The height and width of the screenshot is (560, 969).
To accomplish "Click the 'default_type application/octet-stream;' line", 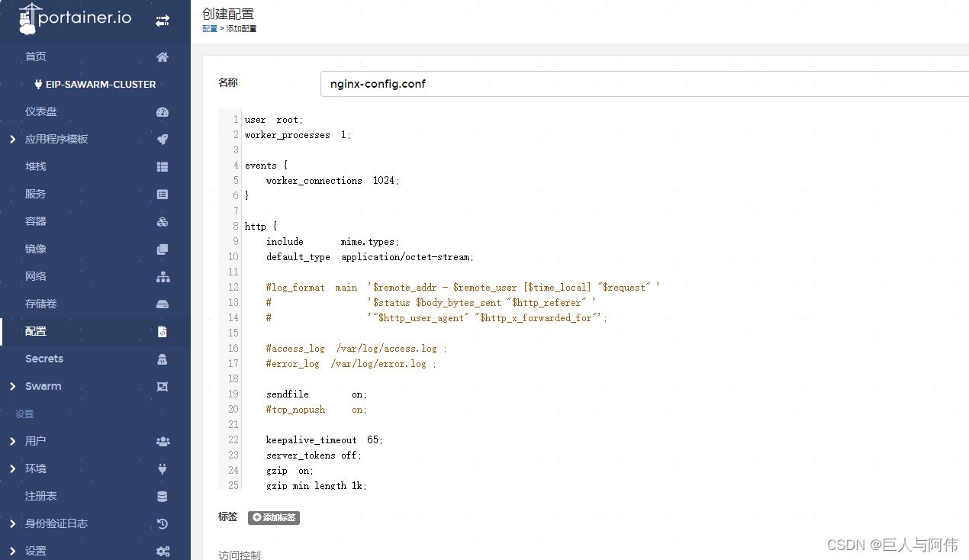I will 370,257.
